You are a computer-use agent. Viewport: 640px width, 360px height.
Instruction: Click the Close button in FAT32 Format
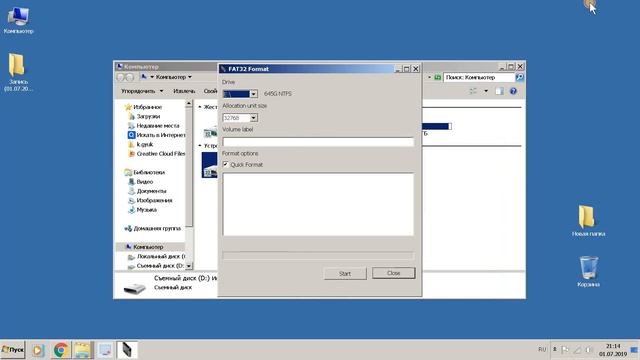pos(393,273)
